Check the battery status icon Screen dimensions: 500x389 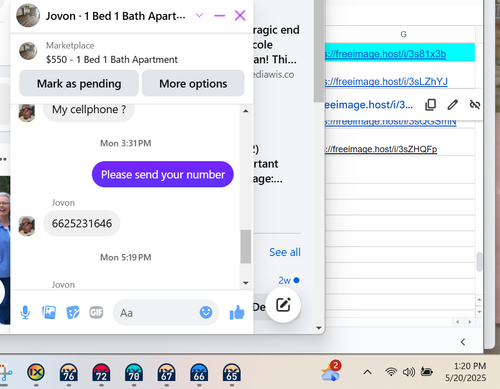point(427,371)
